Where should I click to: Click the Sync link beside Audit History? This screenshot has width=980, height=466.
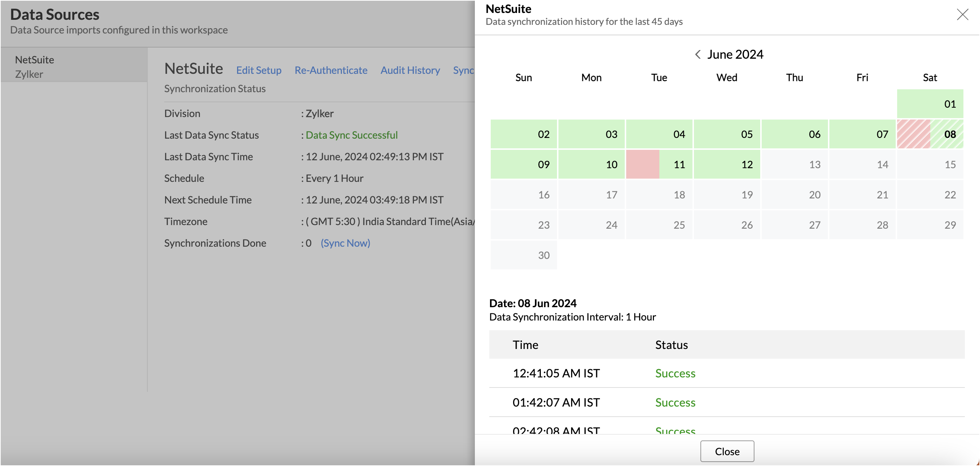[463, 70]
